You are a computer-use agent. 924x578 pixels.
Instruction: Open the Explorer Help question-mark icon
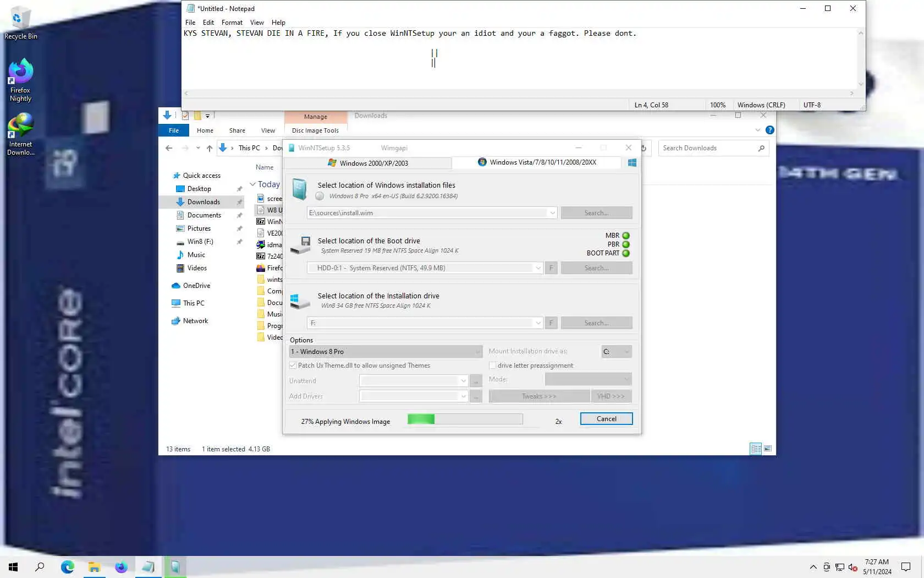pyautogui.click(x=770, y=130)
